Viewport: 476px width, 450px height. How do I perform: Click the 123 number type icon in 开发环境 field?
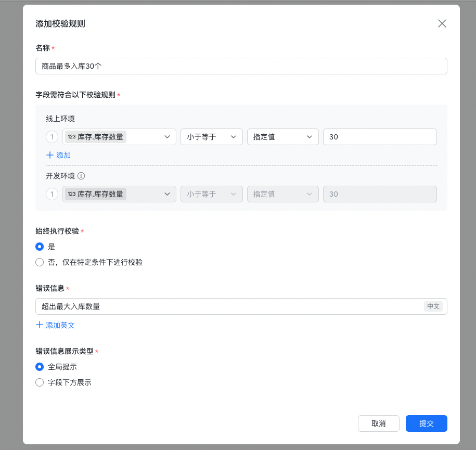click(72, 194)
